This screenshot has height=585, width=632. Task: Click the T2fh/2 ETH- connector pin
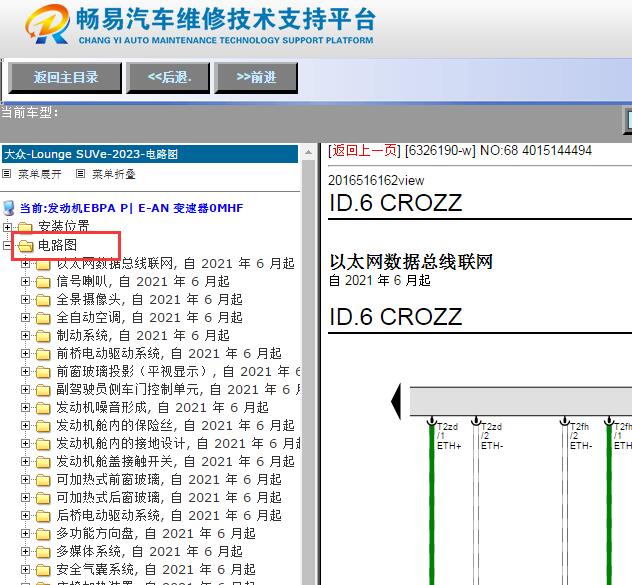(x=565, y=422)
